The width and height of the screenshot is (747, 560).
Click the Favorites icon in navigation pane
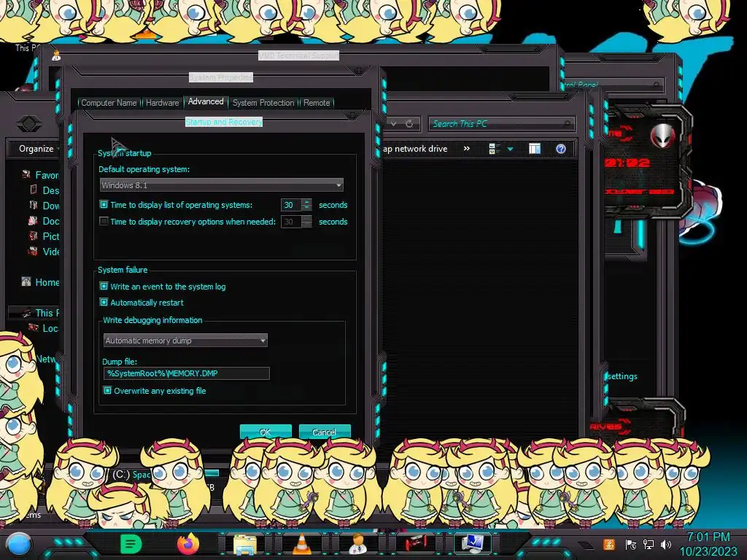tap(26, 175)
